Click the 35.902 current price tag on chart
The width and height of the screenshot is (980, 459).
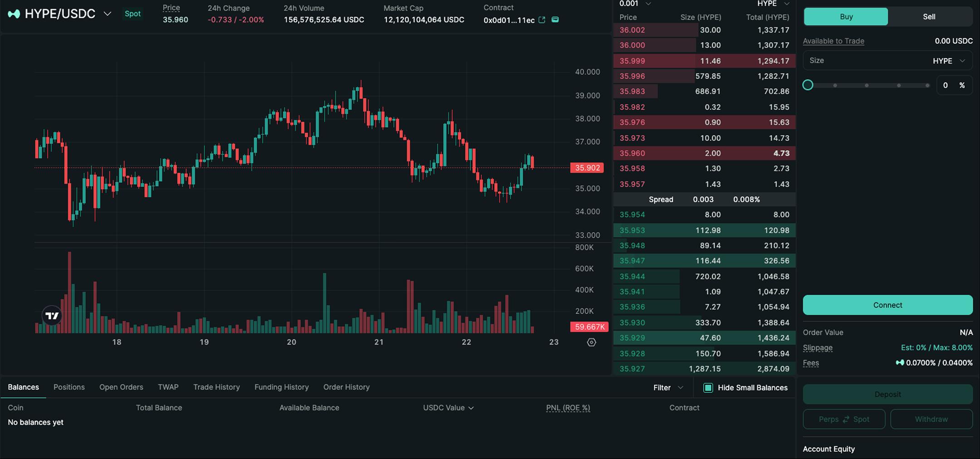(587, 168)
